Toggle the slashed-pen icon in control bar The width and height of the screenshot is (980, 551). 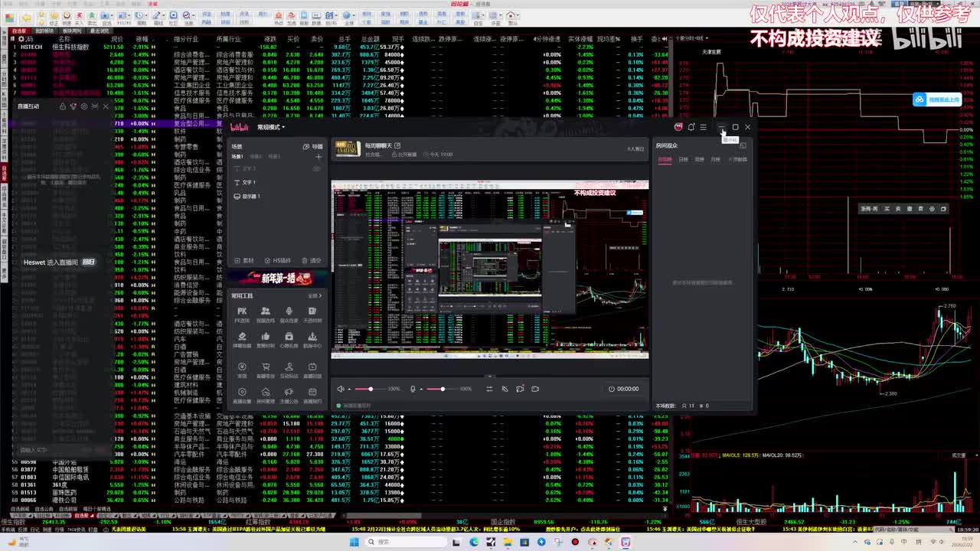point(505,389)
